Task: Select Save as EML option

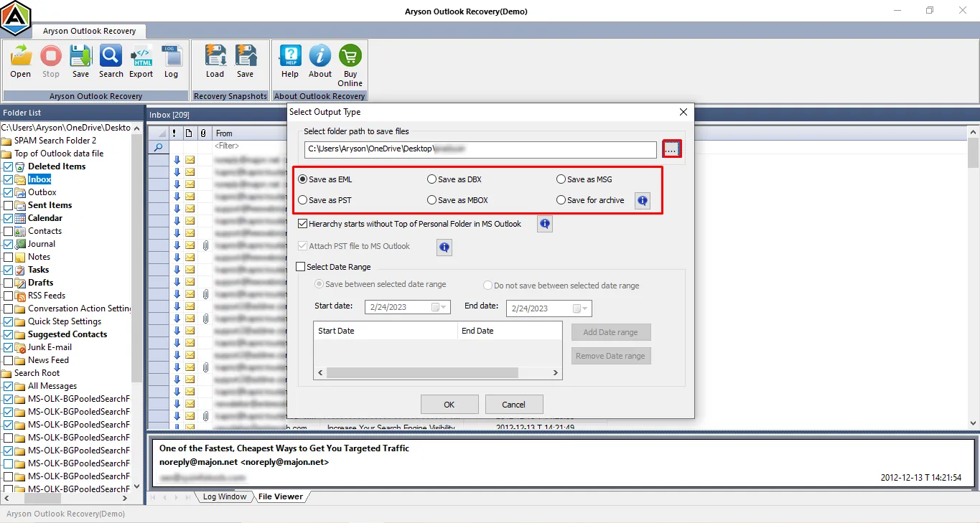Action: pyautogui.click(x=325, y=179)
